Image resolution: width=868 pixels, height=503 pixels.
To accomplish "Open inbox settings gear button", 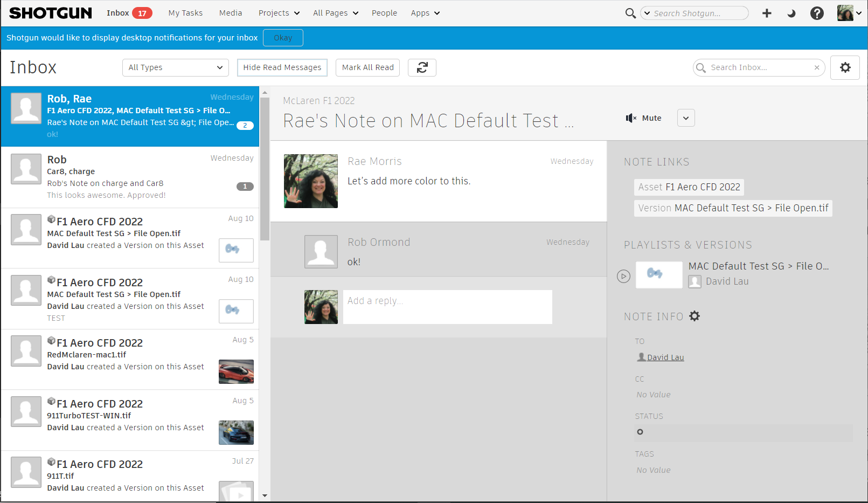I will [845, 67].
